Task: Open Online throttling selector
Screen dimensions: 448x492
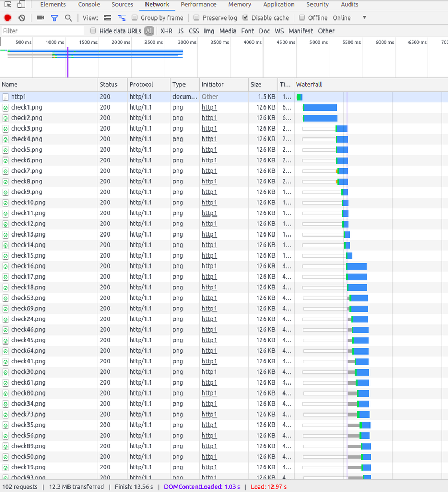Action: [x=342, y=18]
